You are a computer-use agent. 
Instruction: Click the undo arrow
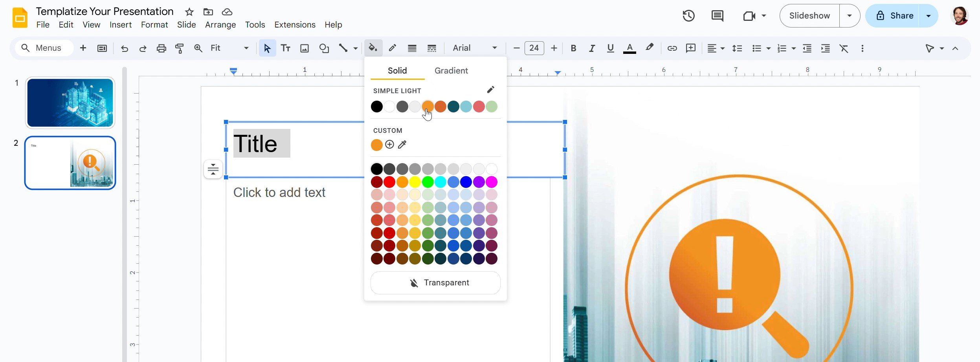(124, 48)
